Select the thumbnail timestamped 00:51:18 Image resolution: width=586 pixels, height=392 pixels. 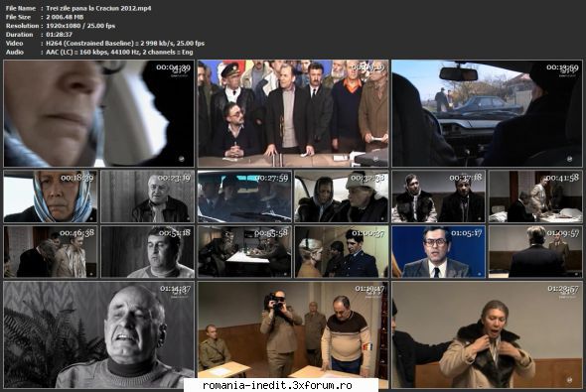tap(148, 252)
